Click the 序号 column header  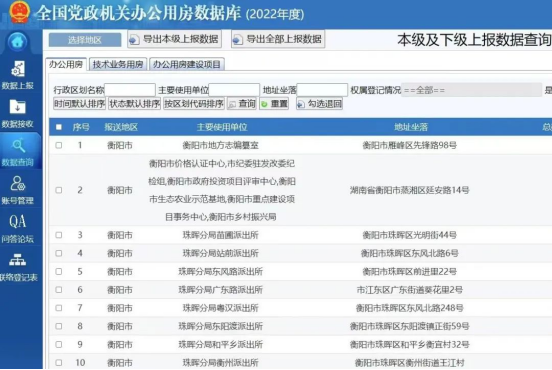click(x=81, y=127)
